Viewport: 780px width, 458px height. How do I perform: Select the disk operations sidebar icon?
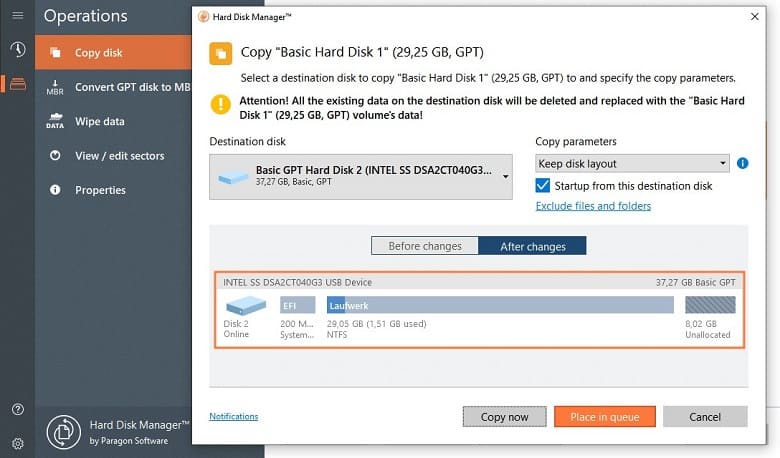click(x=18, y=84)
